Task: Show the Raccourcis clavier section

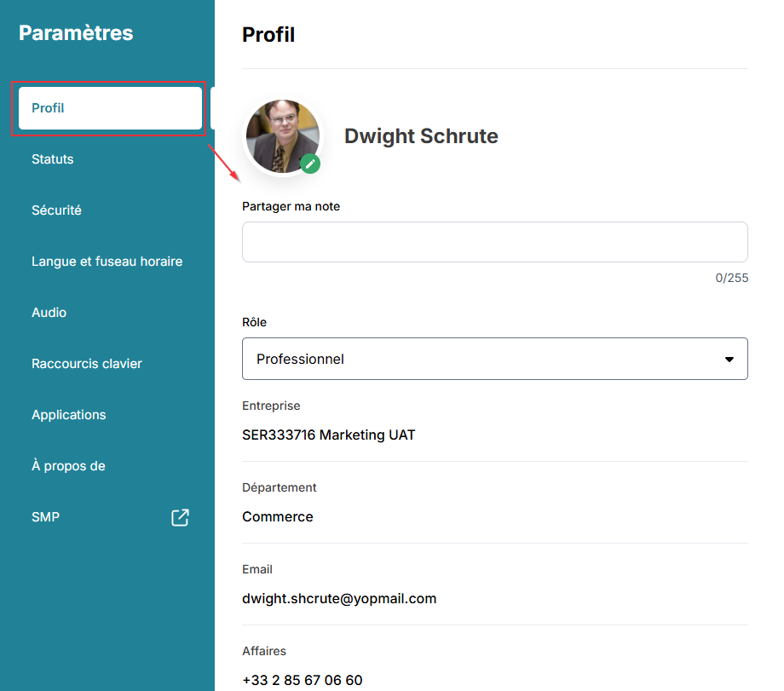Action: point(87,364)
